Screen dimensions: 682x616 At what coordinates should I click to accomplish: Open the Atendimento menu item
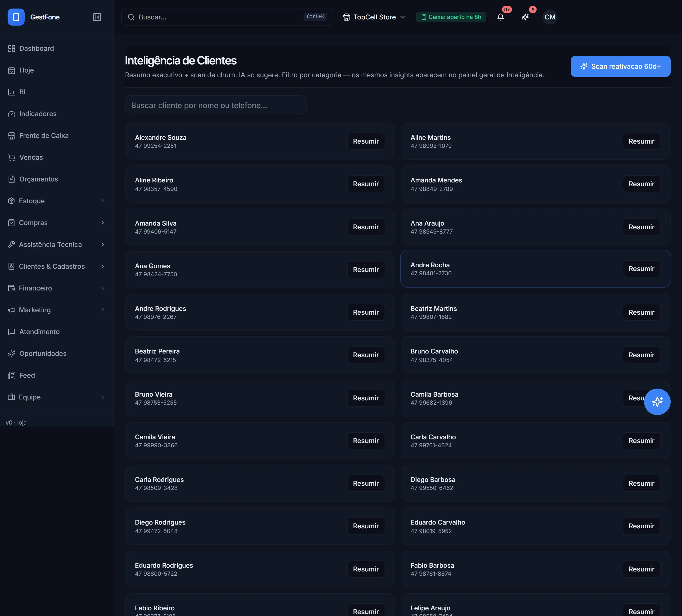point(57,332)
